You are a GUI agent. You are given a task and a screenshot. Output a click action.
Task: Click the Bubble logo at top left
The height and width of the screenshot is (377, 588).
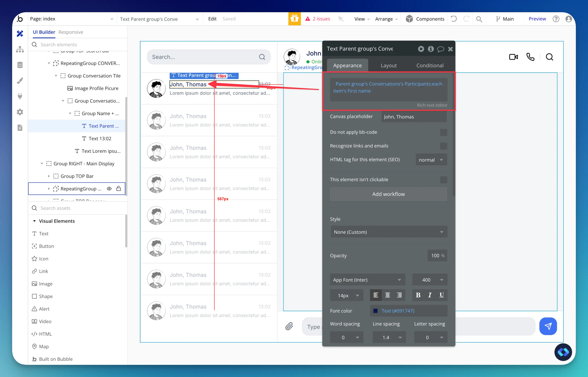click(20, 19)
